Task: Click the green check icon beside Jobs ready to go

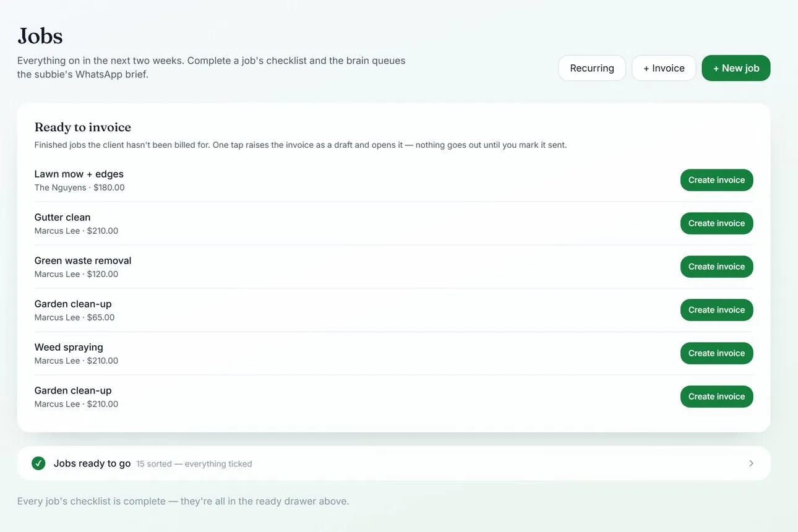Action: point(38,463)
